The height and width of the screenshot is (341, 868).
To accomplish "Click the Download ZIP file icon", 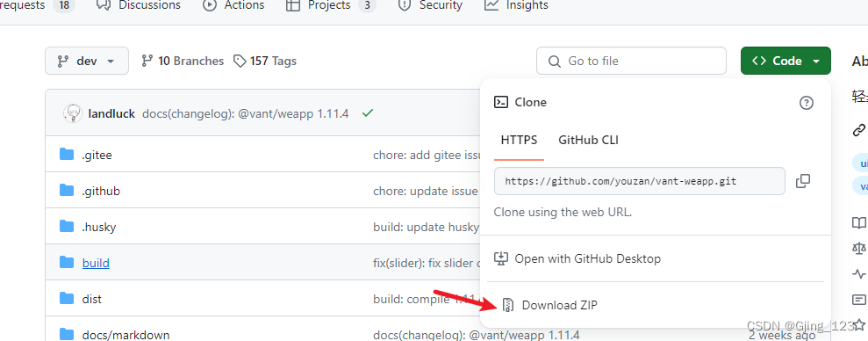I will [507, 305].
